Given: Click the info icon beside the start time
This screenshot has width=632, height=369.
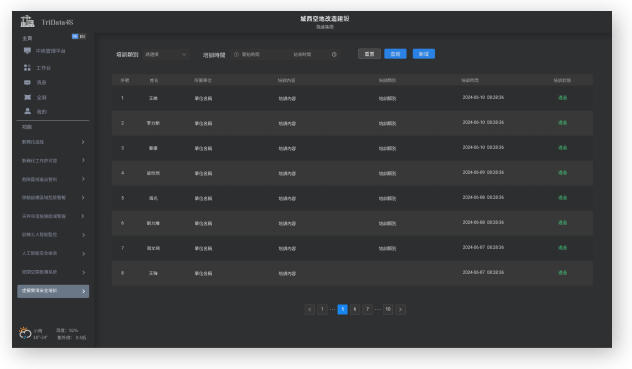Looking at the screenshot, I should pyautogui.click(x=236, y=54).
